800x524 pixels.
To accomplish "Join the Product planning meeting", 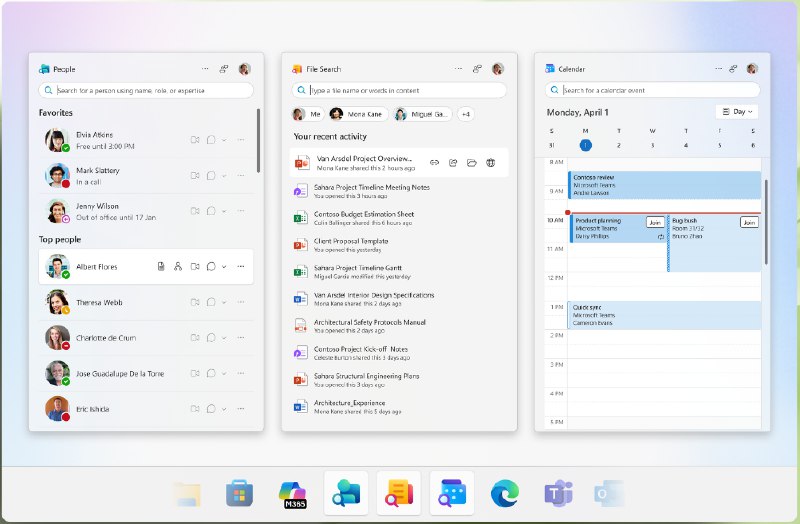I will (655, 222).
